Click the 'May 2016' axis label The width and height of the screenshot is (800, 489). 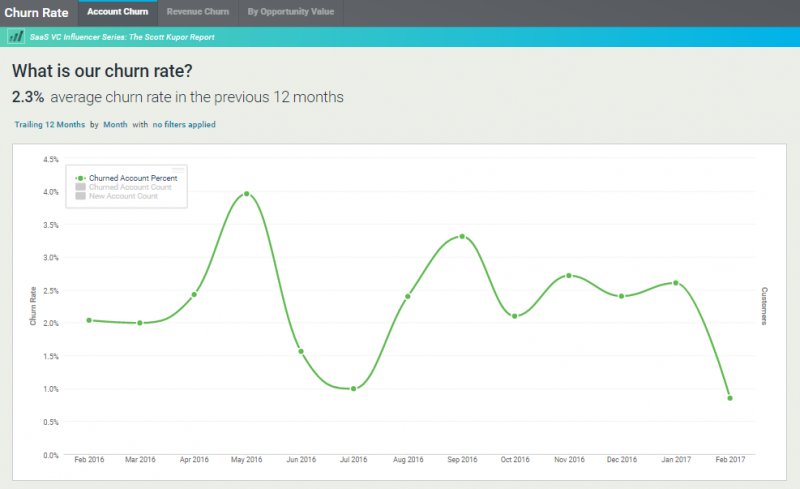tap(246, 459)
